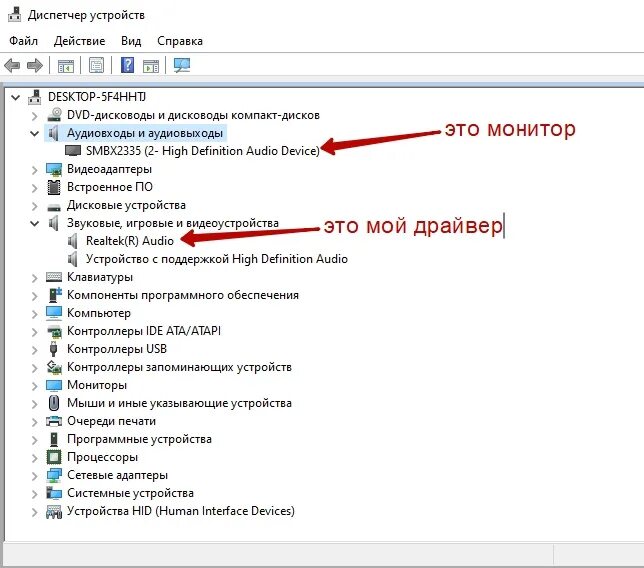Select Устройство с поддержкой High Definition Audio
This screenshot has height=568, width=644.
pos(217,259)
